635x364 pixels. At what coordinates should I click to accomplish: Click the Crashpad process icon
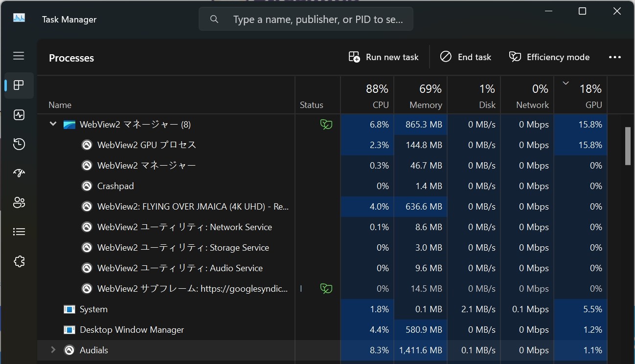click(x=87, y=186)
